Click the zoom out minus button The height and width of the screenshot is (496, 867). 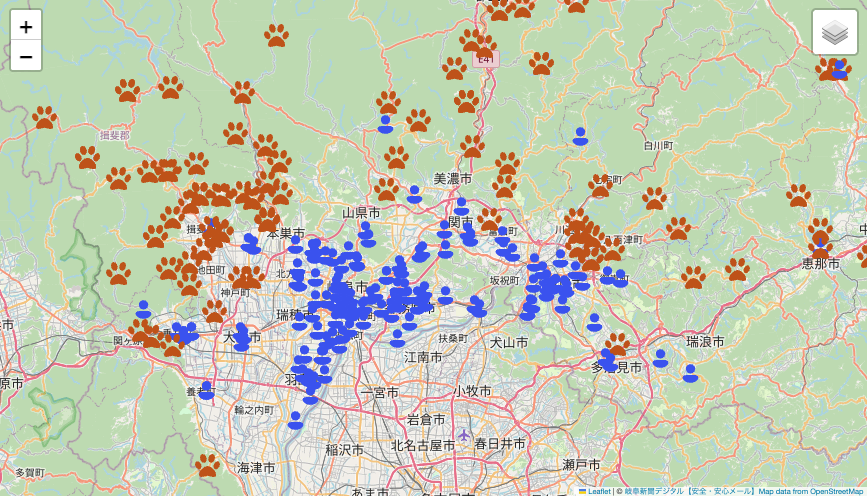point(26,56)
